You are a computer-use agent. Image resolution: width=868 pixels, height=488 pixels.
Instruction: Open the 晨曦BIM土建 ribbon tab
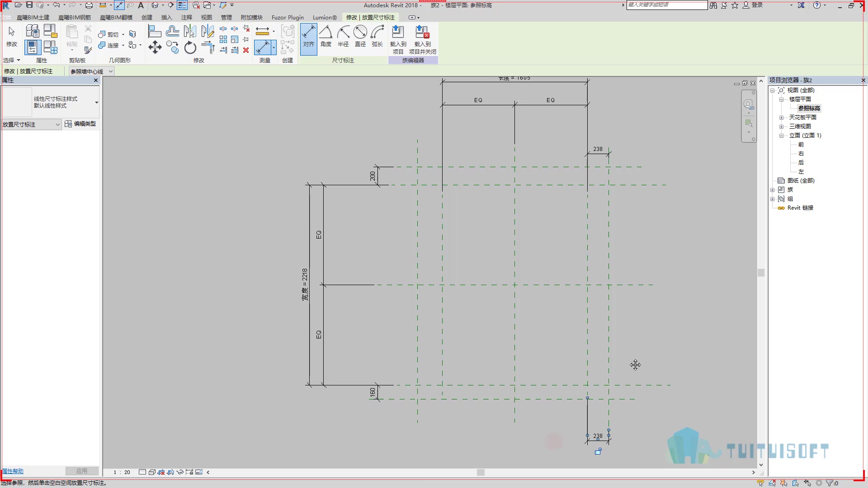click(33, 17)
